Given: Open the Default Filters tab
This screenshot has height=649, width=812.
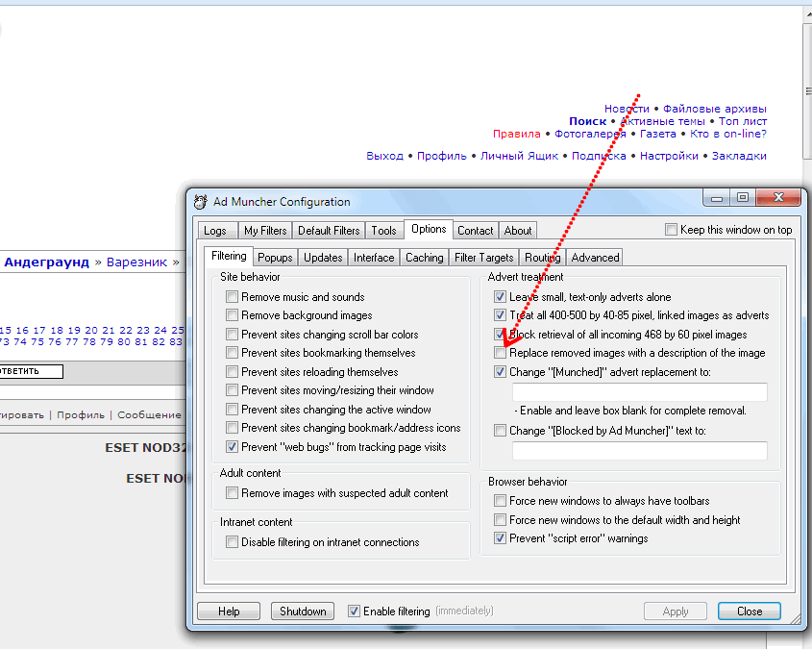Looking at the screenshot, I should click(x=329, y=231).
